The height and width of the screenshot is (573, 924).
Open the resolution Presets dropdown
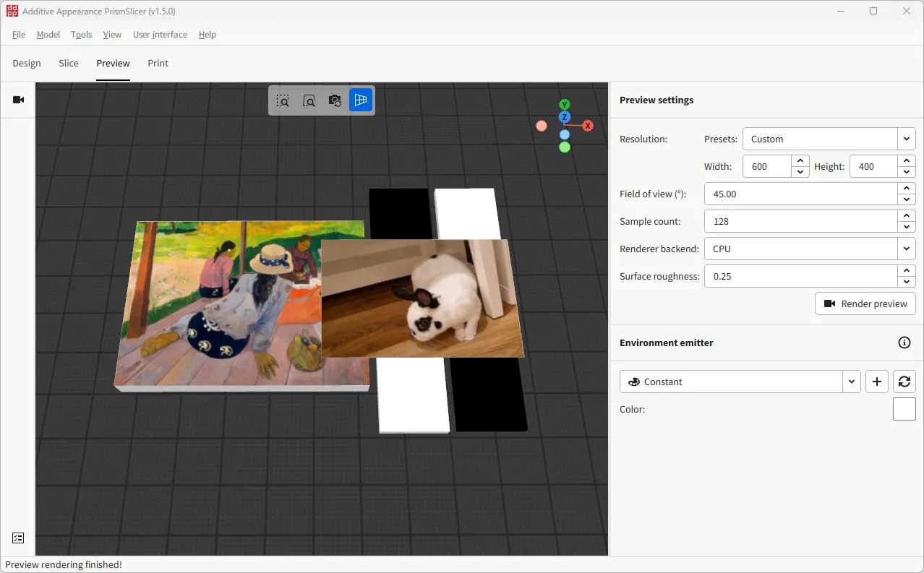click(905, 138)
